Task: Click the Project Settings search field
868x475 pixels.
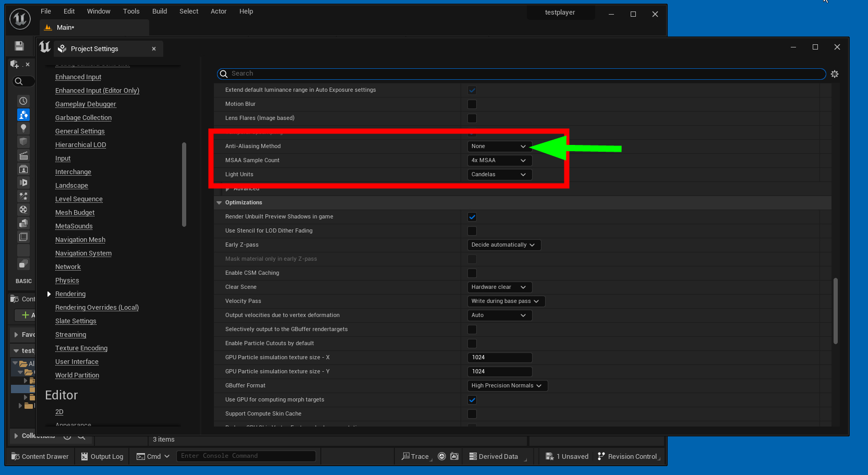Action: pos(522,74)
